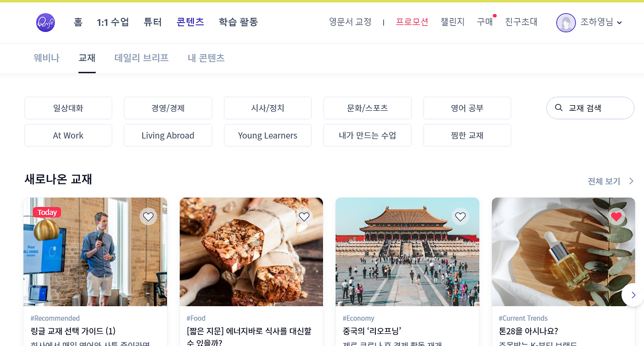Image resolution: width=644 pixels, height=346 pixels.
Task: Click the carousel next arrow button
Action: click(633, 295)
